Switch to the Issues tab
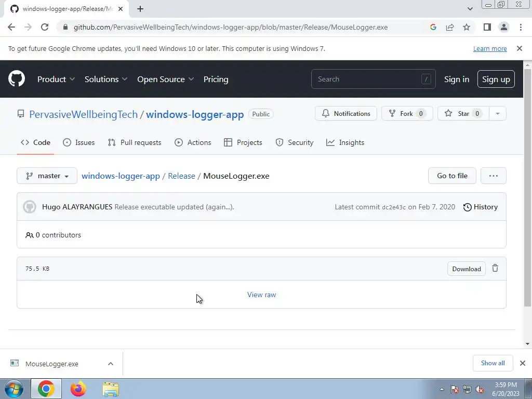The height and width of the screenshot is (399, 532). pos(79,142)
